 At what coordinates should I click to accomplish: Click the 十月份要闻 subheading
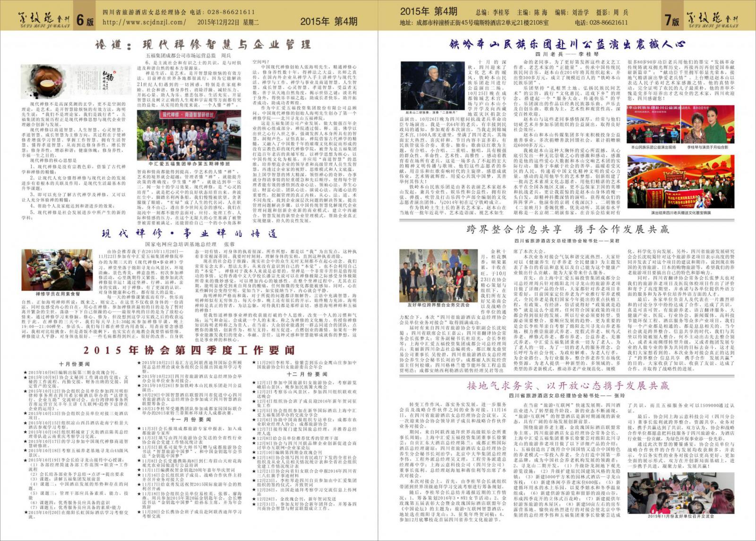pyautogui.click(x=74, y=364)
